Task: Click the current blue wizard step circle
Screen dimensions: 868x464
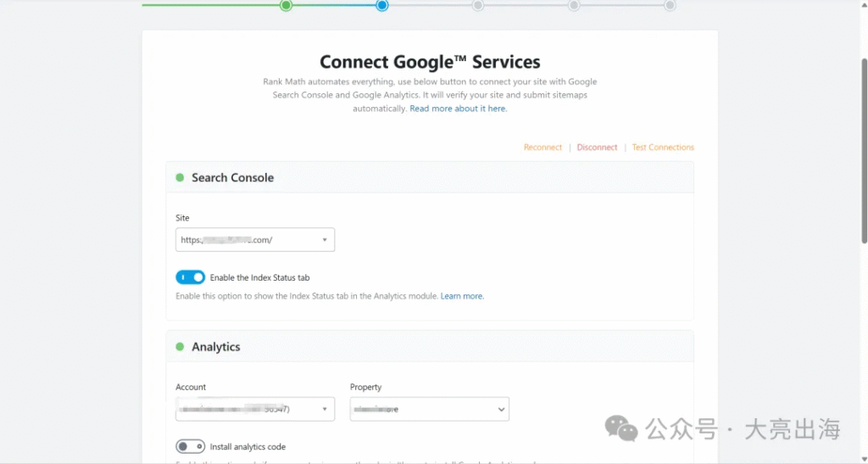Action: pyautogui.click(x=382, y=6)
